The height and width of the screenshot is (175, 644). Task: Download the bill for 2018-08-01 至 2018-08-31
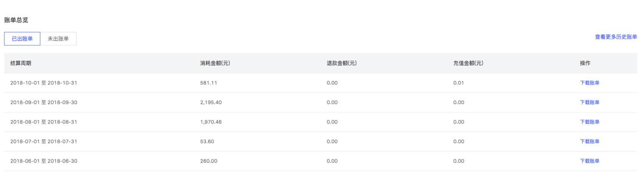pos(590,122)
